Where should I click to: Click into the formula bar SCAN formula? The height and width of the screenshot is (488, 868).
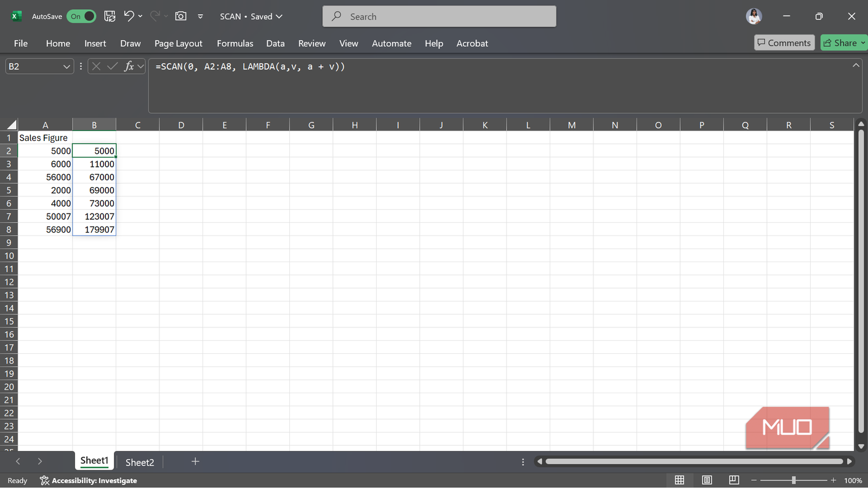pos(250,66)
